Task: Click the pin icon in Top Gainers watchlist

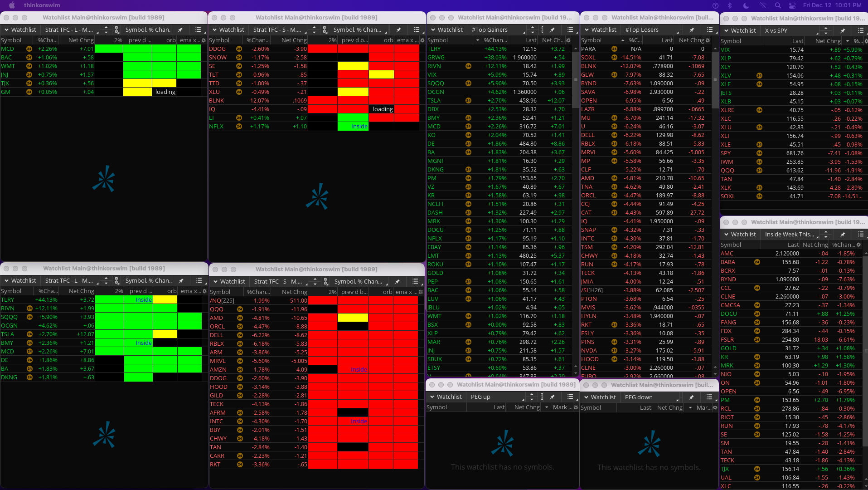Action: (552, 30)
